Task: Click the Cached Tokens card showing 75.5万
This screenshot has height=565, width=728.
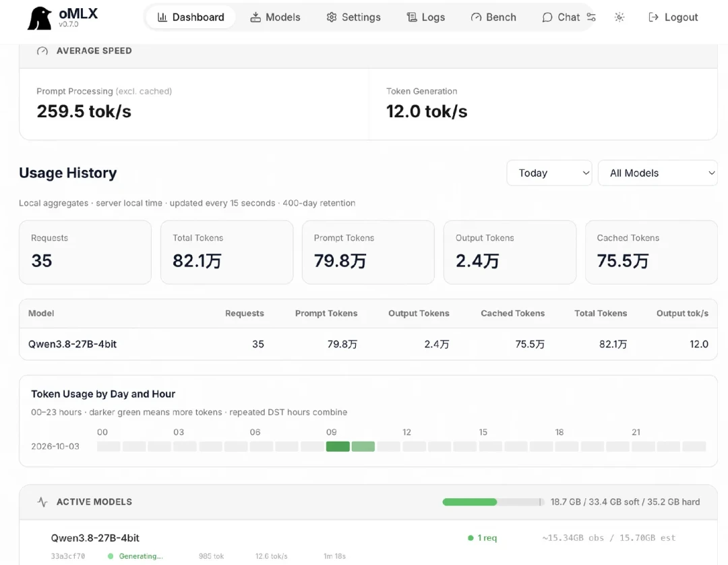Action: pos(651,252)
